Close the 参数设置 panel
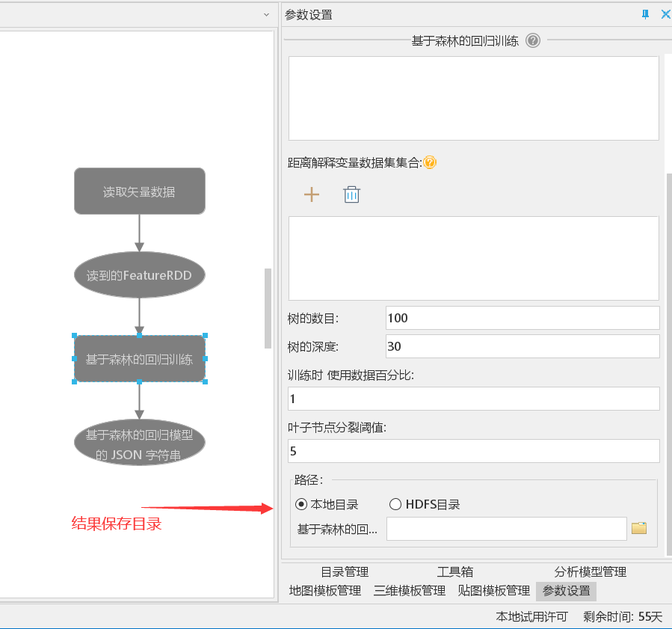The height and width of the screenshot is (629, 672). (665, 14)
